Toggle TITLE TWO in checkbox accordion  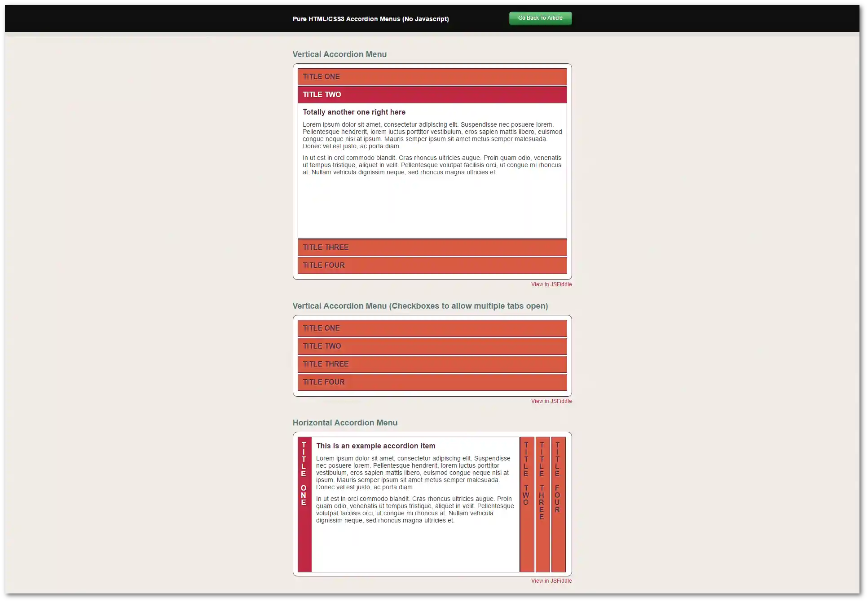pyautogui.click(x=432, y=346)
